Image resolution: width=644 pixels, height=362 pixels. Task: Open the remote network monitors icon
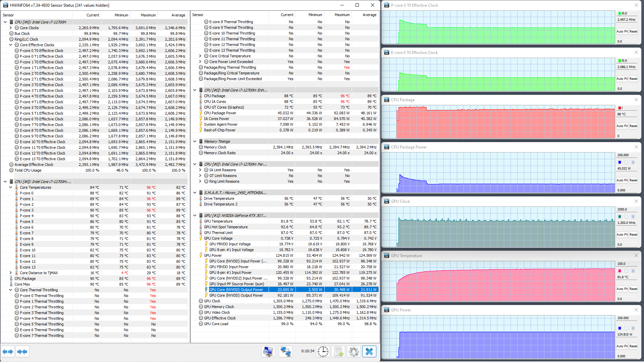point(285,352)
